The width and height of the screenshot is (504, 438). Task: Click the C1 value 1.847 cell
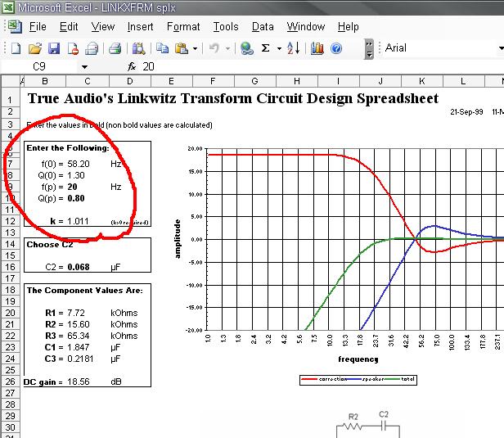tap(79, 347)
